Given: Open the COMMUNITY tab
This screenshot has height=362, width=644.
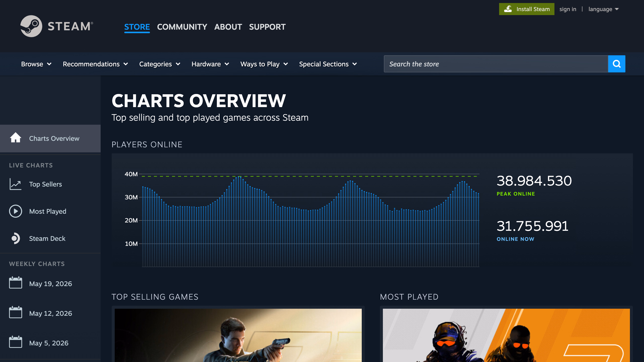Looking at the screenshot, I should coord(182,27).
